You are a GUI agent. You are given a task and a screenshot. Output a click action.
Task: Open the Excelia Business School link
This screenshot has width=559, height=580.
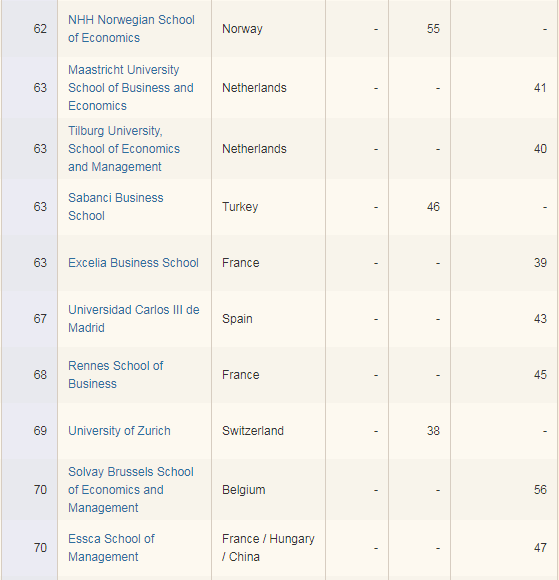134,263
